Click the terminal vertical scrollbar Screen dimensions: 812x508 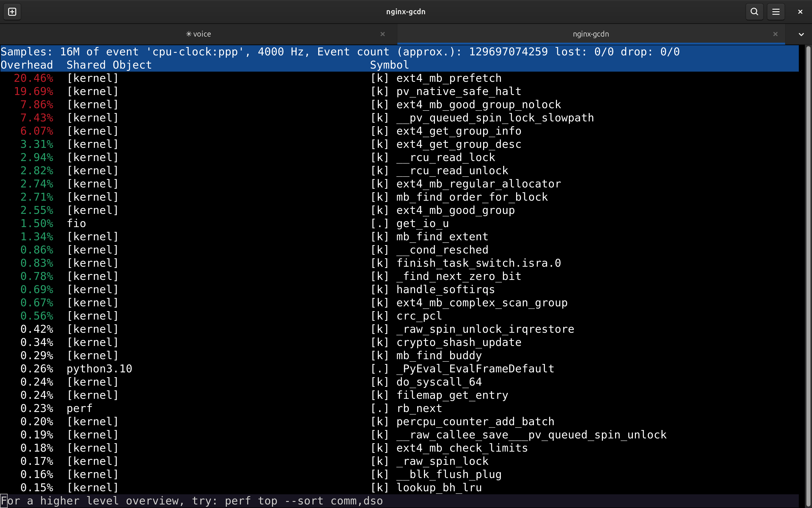pyautogui.click(x=808, y=276)
